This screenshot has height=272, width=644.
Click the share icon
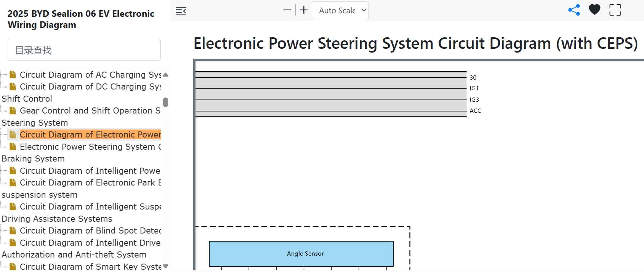(574, 10)
